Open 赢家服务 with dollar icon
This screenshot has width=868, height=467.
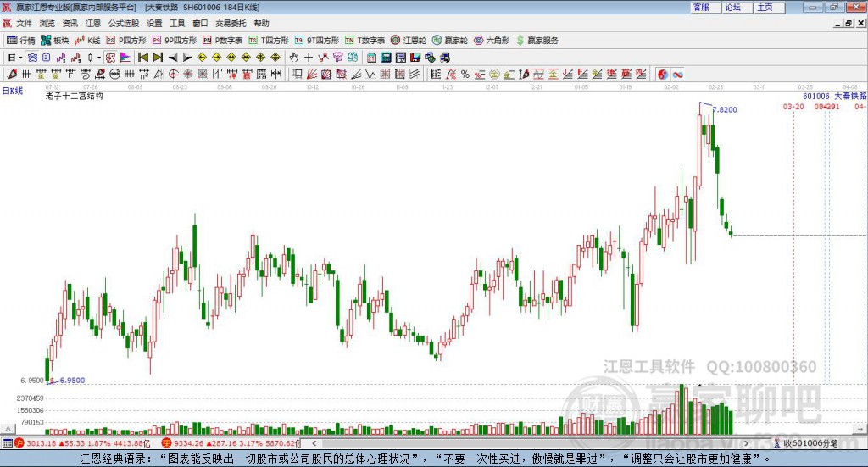(537, 41)
